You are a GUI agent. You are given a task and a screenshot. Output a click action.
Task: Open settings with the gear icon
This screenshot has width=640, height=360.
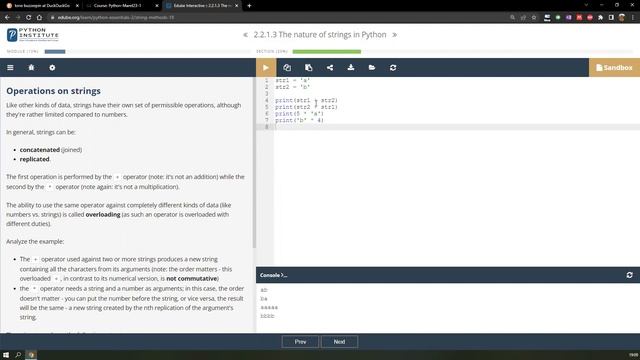(52, 68)
